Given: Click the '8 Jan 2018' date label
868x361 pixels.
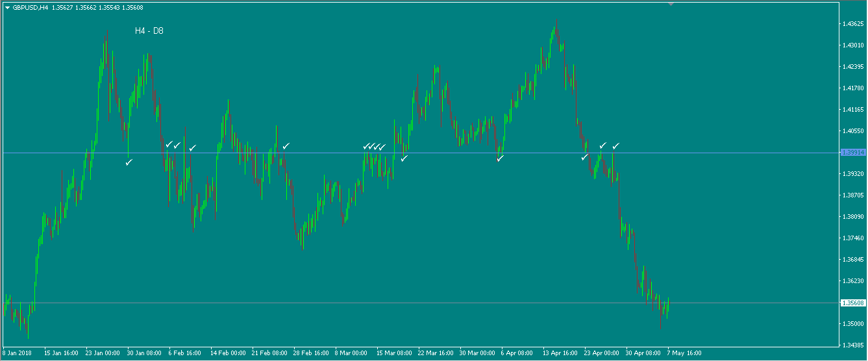Looking at the screenshot, I should pyautogui.click(x=18, y=354).
